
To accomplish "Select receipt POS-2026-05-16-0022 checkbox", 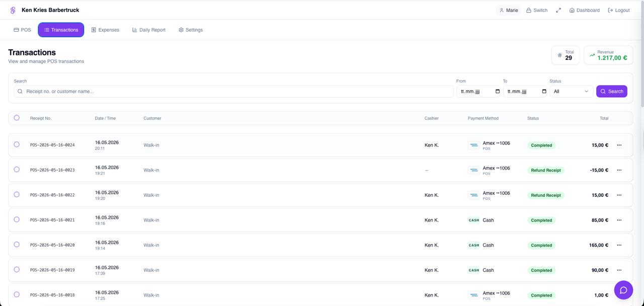I will click(17, 194).
